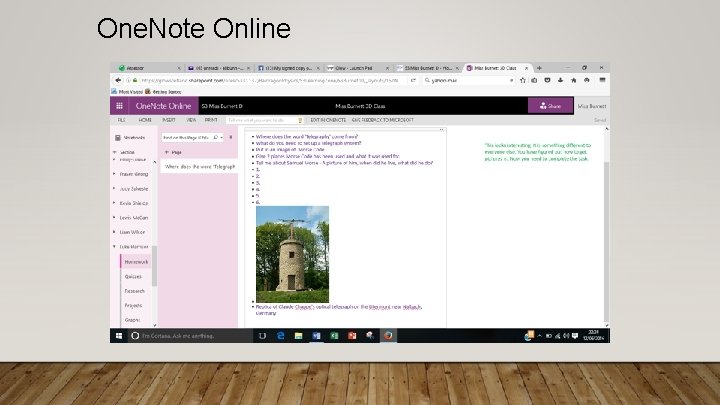Click the Share button
Viewport: 720px width, 405px height.
(x=551, y=106)
